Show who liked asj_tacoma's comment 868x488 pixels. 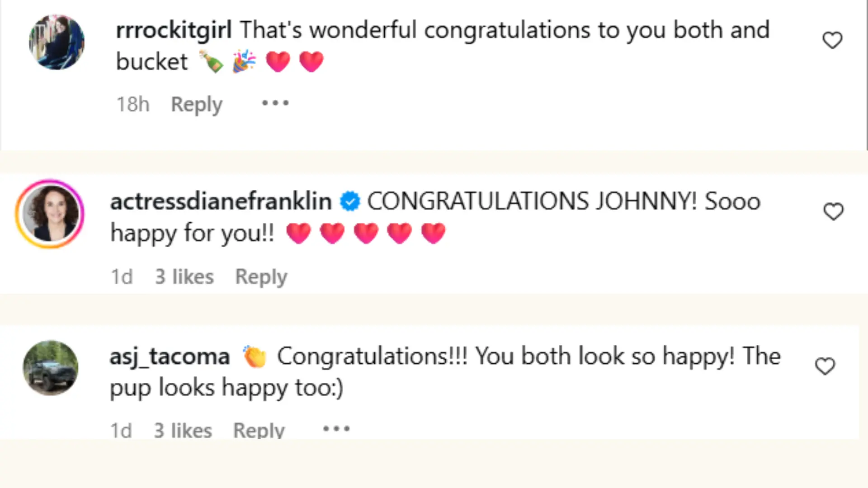tap(183, 430)
